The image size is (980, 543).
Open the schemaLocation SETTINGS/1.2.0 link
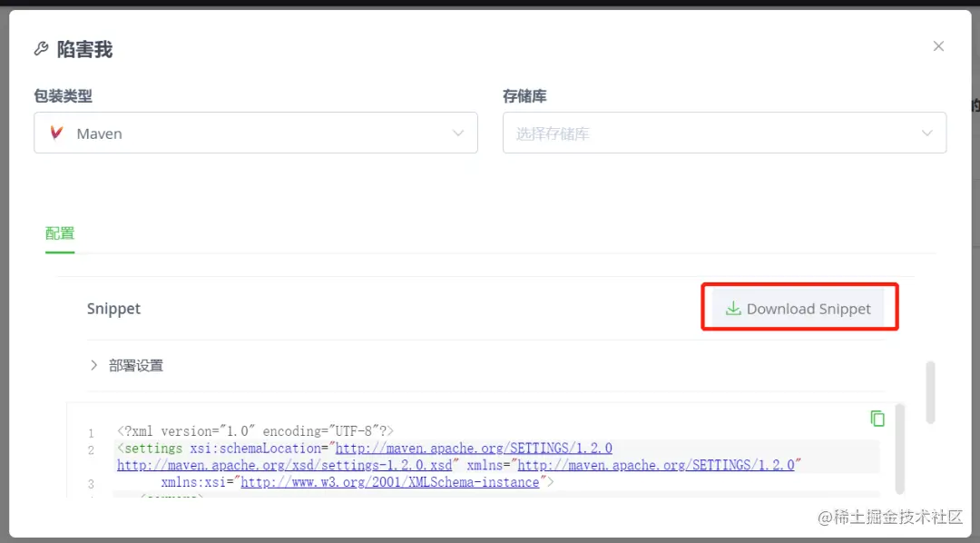point(474,449)
